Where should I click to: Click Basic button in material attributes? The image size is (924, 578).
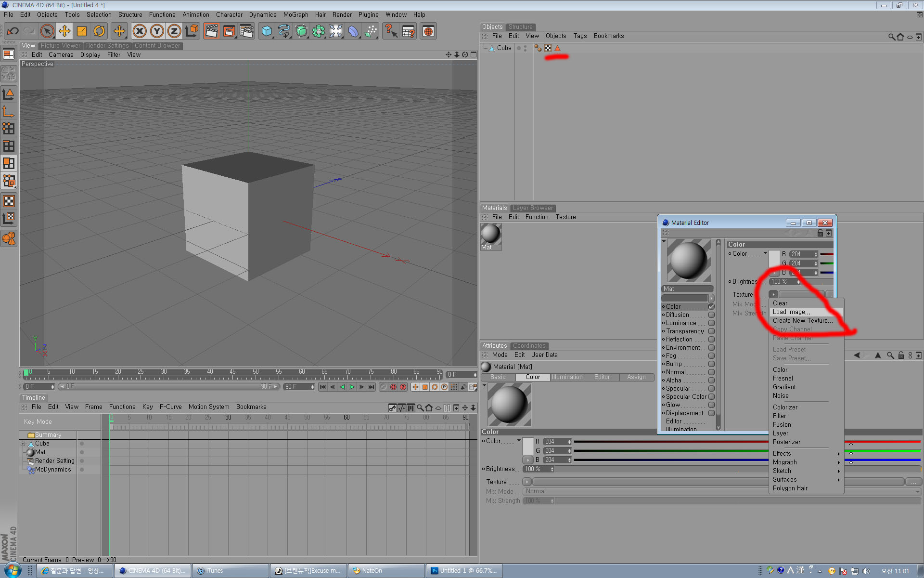coord(498,377)
